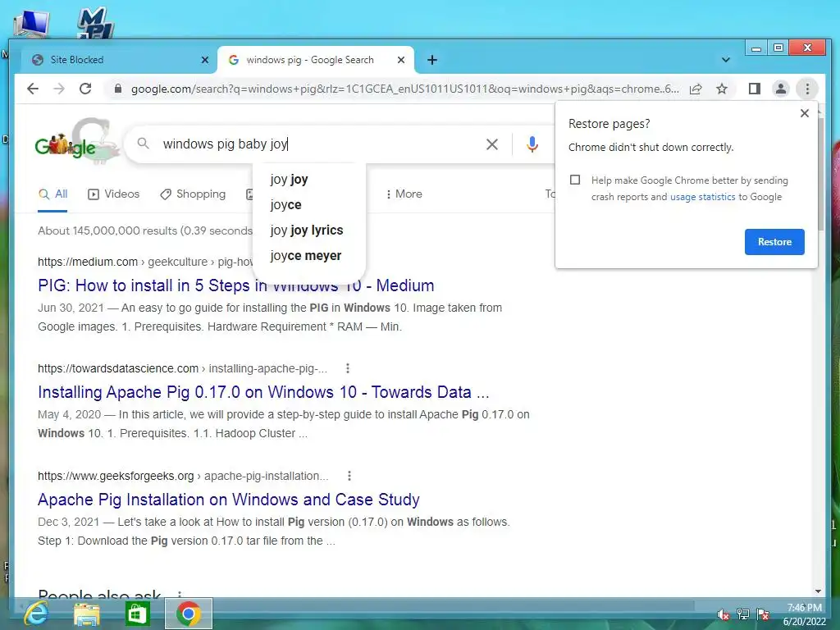
Task: Open the Store app on taskbar
Action: pos(137,614)
